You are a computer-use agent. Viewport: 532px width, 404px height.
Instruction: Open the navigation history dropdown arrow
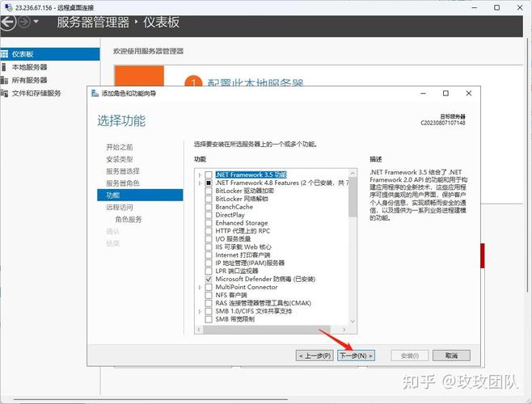point(36,23)
